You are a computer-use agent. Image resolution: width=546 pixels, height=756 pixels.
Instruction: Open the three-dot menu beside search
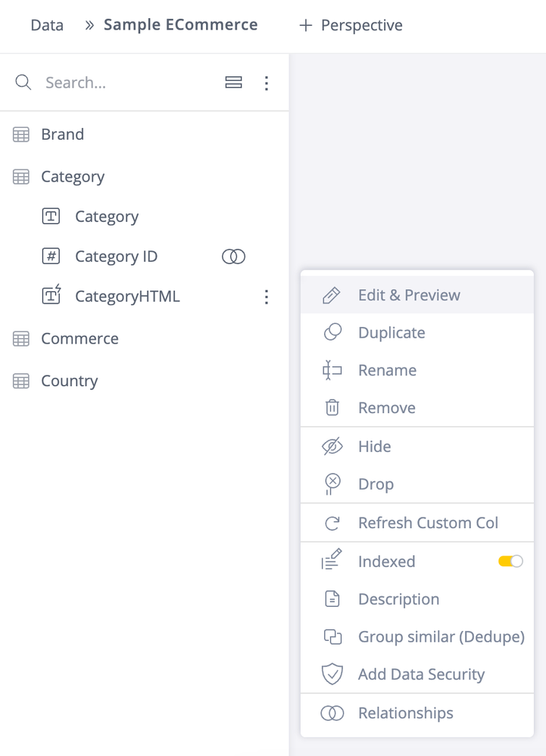point(267,82)
